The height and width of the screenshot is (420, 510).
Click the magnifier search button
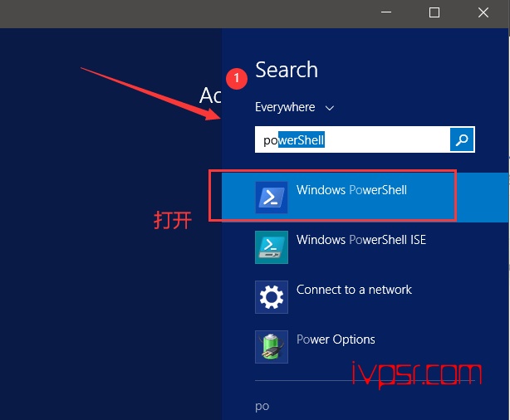coord(462,139)
